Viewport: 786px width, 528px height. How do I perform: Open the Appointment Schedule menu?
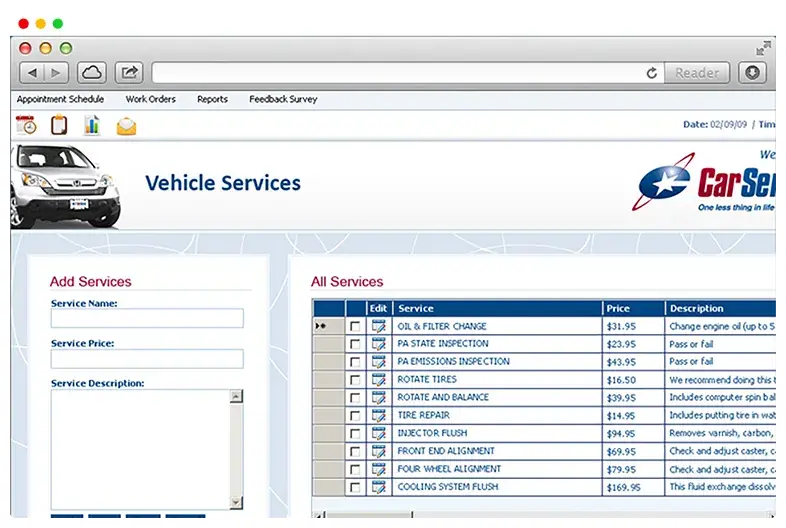tap(60, 99)
